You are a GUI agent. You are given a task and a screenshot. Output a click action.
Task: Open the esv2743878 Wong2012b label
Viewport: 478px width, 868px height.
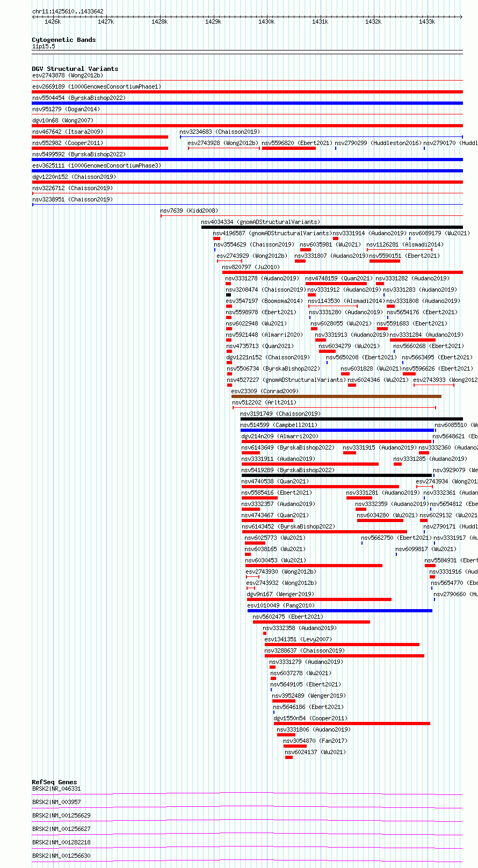68,75
